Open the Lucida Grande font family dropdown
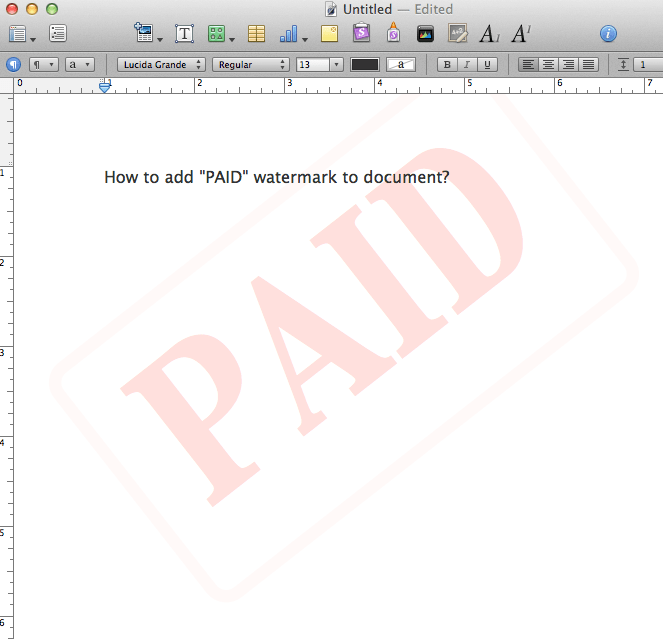This screenshot has height=639, width=663. pyautogui.click(x=161, y=65)
